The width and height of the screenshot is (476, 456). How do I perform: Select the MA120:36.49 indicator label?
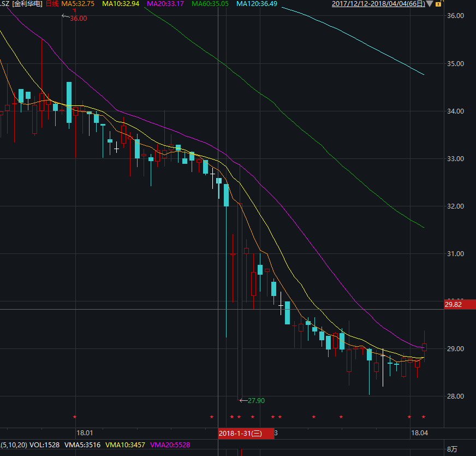257,4
